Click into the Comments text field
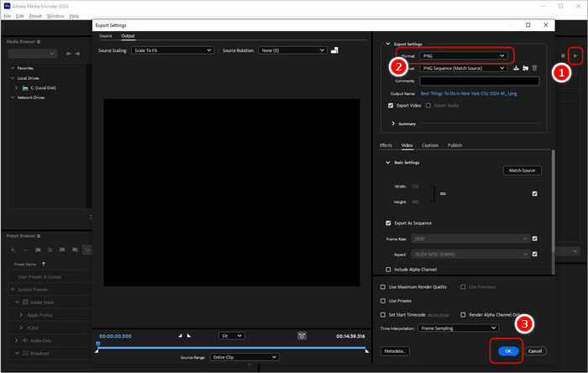588x373 pixels. tap(480, 81)
